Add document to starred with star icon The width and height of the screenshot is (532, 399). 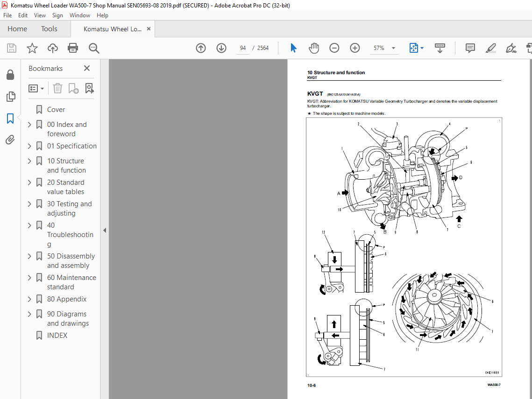point(32,48)
